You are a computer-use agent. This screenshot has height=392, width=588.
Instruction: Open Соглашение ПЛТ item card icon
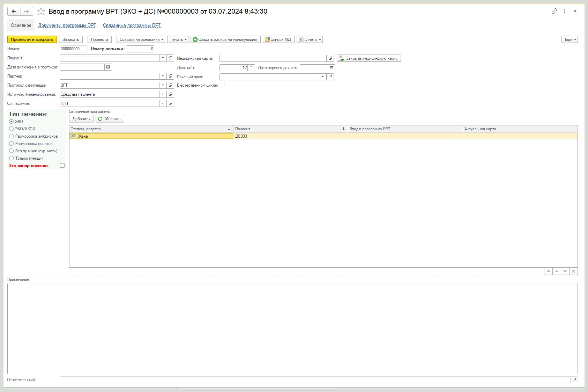170,103
